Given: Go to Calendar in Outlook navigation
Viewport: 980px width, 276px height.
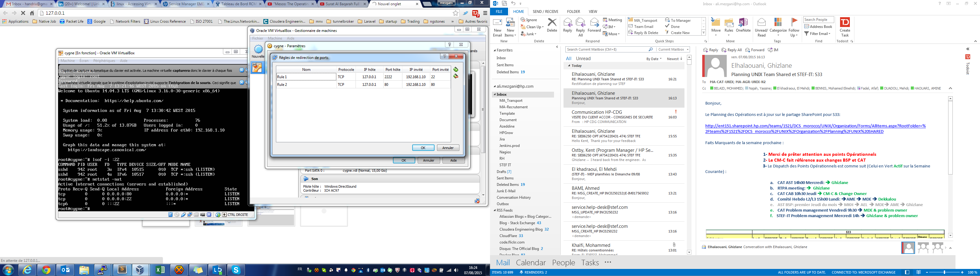Looking at the screenshot, I should (x=530, y=262).
